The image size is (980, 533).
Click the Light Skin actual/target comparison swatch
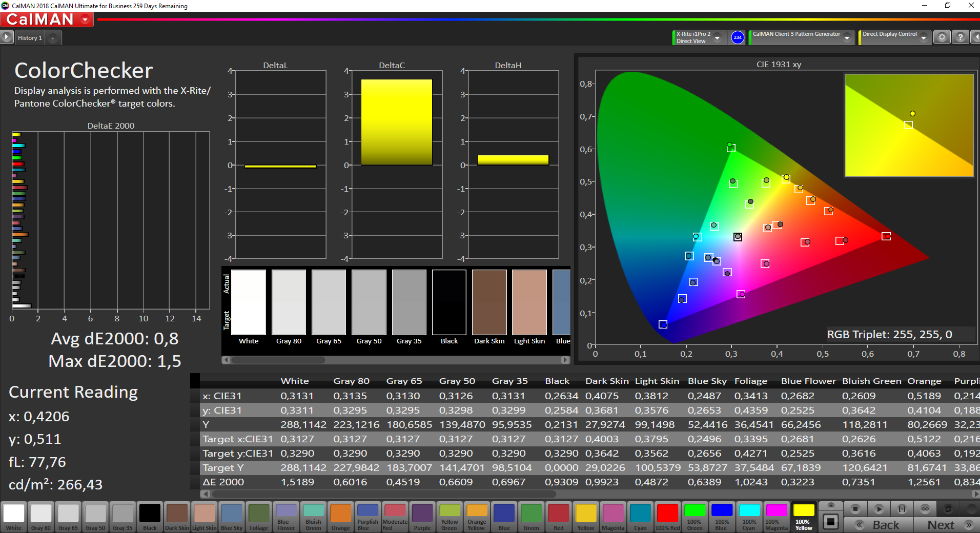coord(529,302)
